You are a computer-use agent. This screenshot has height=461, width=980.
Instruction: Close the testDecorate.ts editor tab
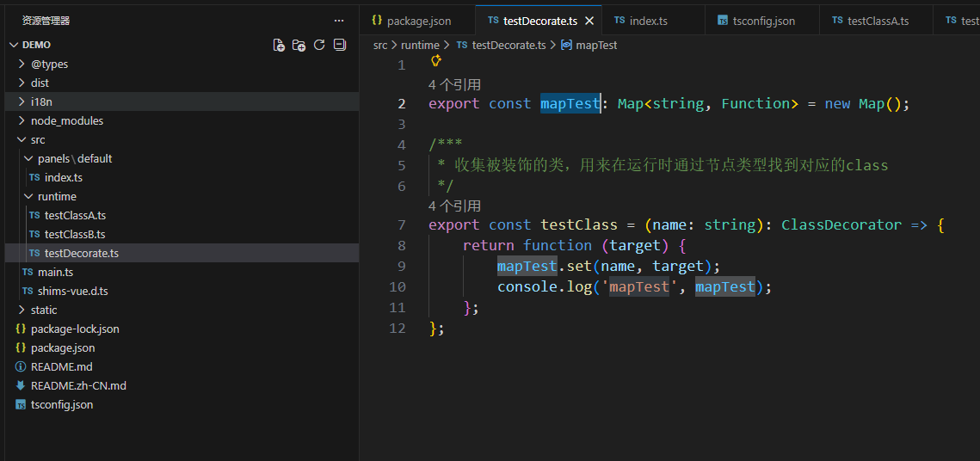pyautogui.click(x=589, y=21)
